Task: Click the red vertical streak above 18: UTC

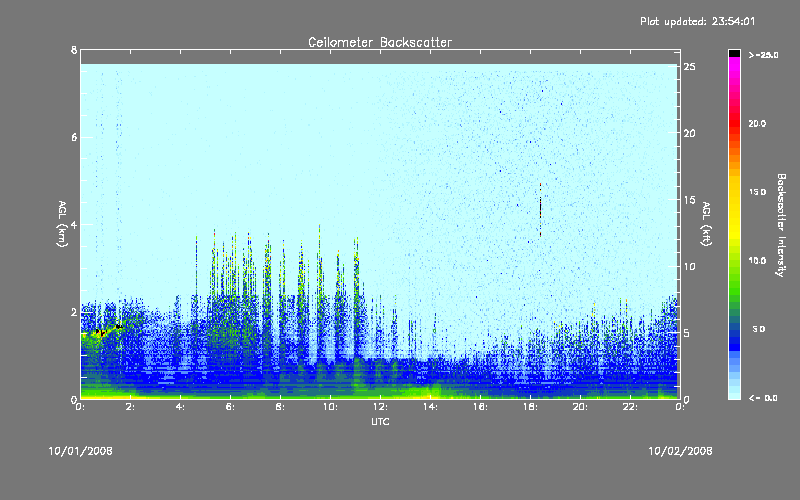Action: pos(540,210)
